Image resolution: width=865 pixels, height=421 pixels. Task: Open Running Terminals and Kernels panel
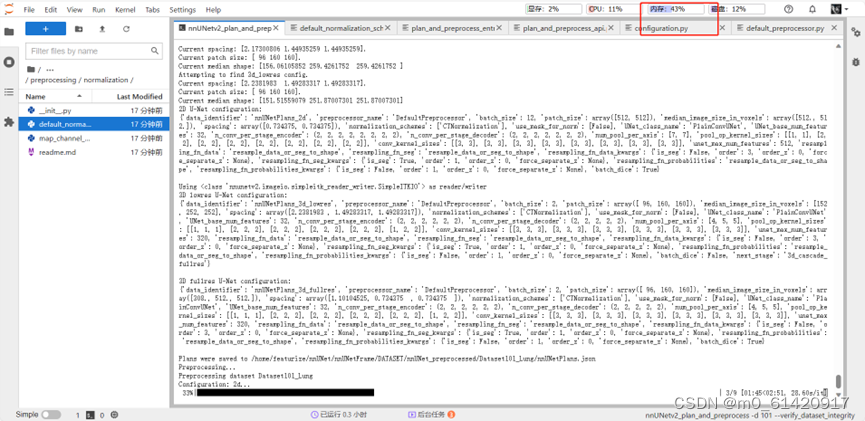9,62
